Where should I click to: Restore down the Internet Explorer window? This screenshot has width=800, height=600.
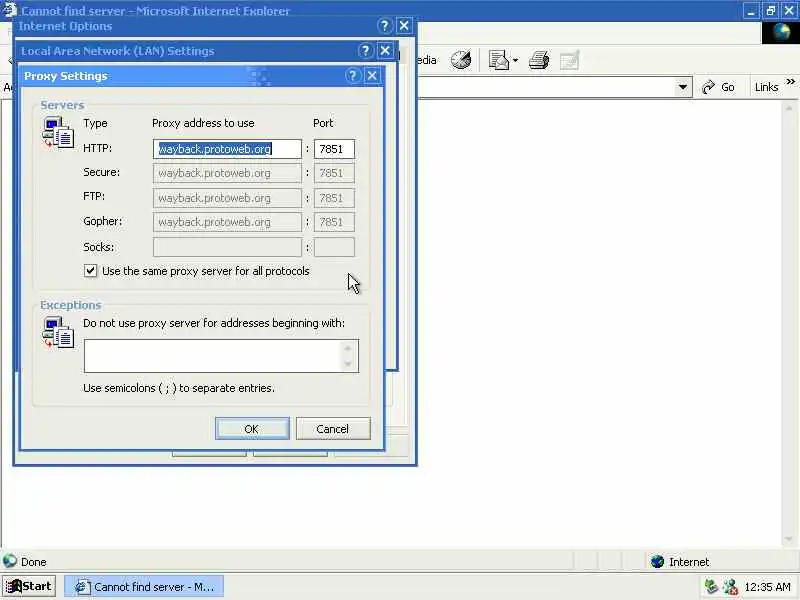(770, 11)
